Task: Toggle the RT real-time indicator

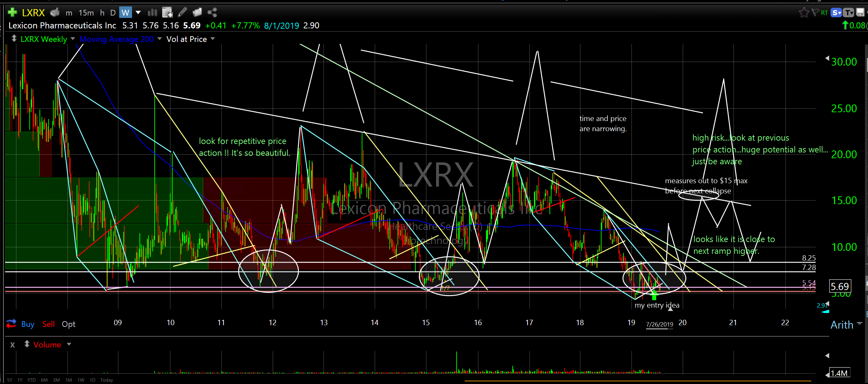Action: (x=824, y=13)
